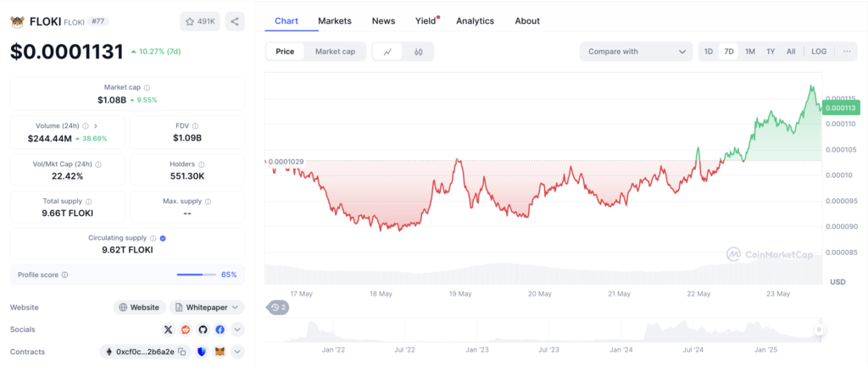Image resolution: width=868 pixels, height=366 pixels.
Task: Click the $0.0001131 price value
Action: [67, 52]
